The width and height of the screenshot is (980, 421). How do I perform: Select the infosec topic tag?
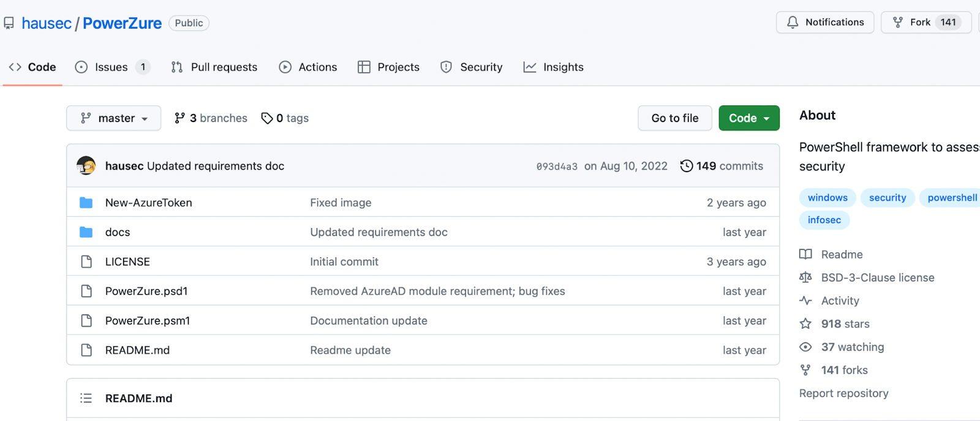824,220
